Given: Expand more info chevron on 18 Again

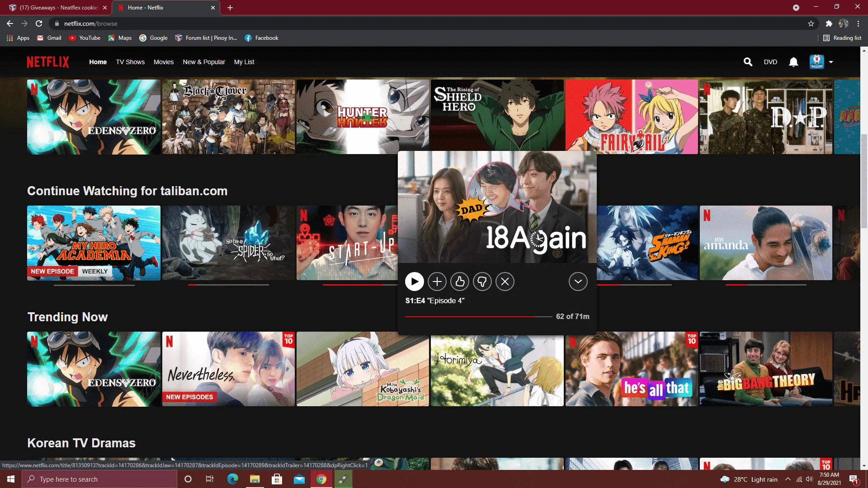Looking at the screenshot, I should 578,282.
